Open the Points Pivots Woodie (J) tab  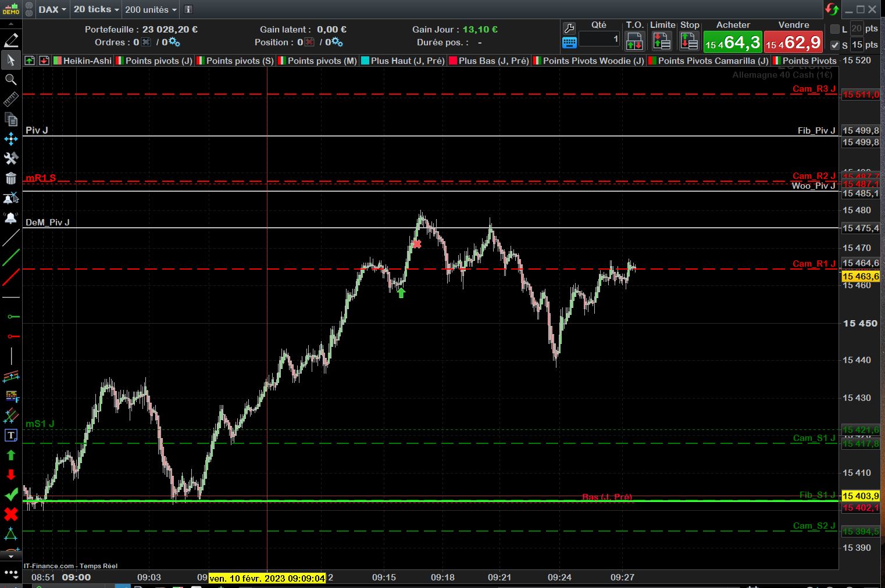pyautogui.click(x=588, y=60)
